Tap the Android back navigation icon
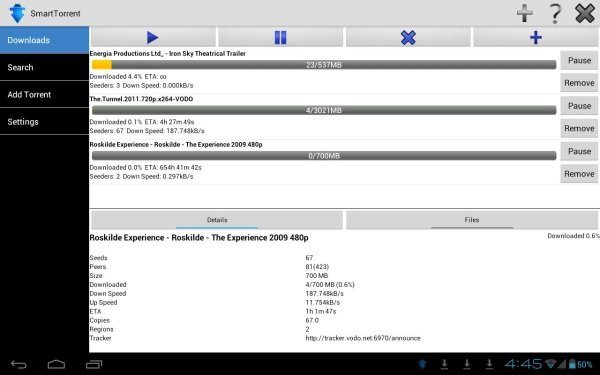This screenshot has height=375, width=600. coord(18,364)
